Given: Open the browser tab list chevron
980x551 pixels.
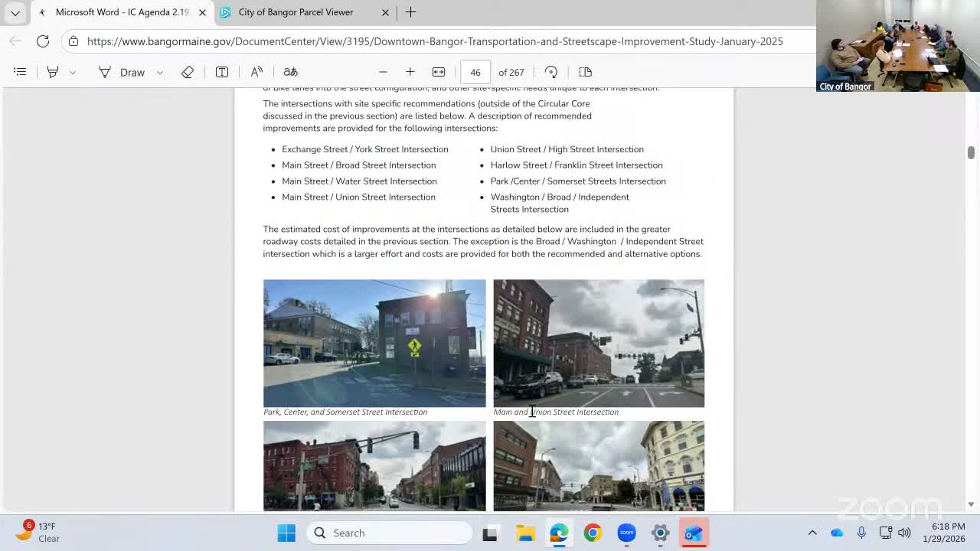Looking at the screenshot, I should click(x=15, y=12).
